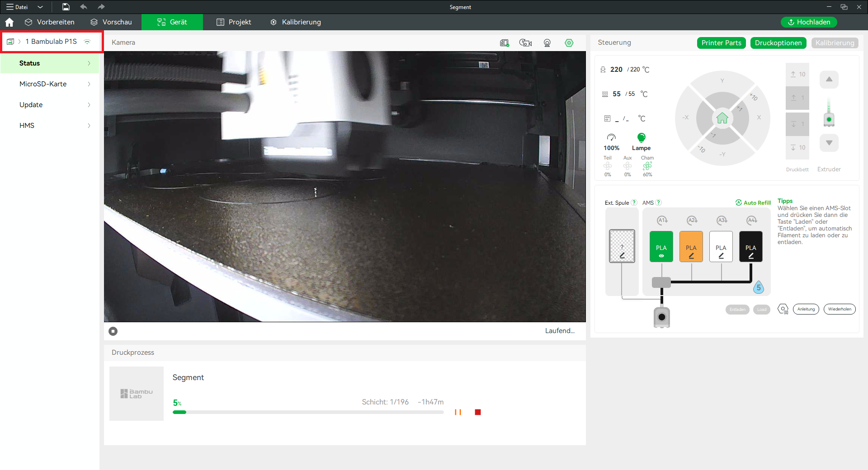868x470 pixels.
Task: Stop the print with red square
Action: point(478,412)
